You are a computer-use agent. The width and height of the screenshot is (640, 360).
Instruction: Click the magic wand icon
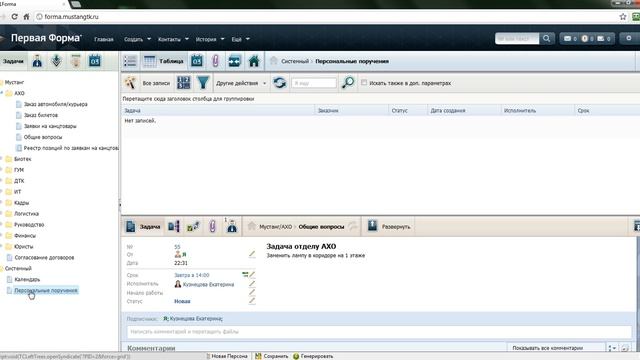point(130,83)
